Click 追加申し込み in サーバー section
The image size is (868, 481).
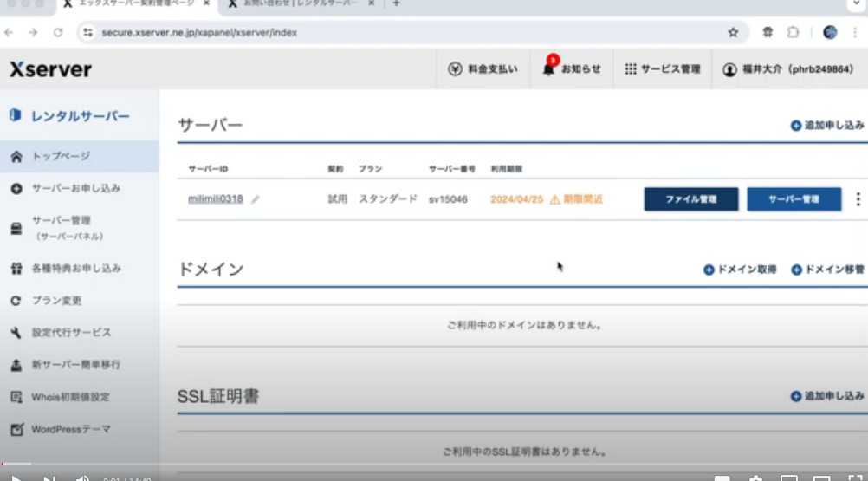pyautogui.click(x=827, y=126)
